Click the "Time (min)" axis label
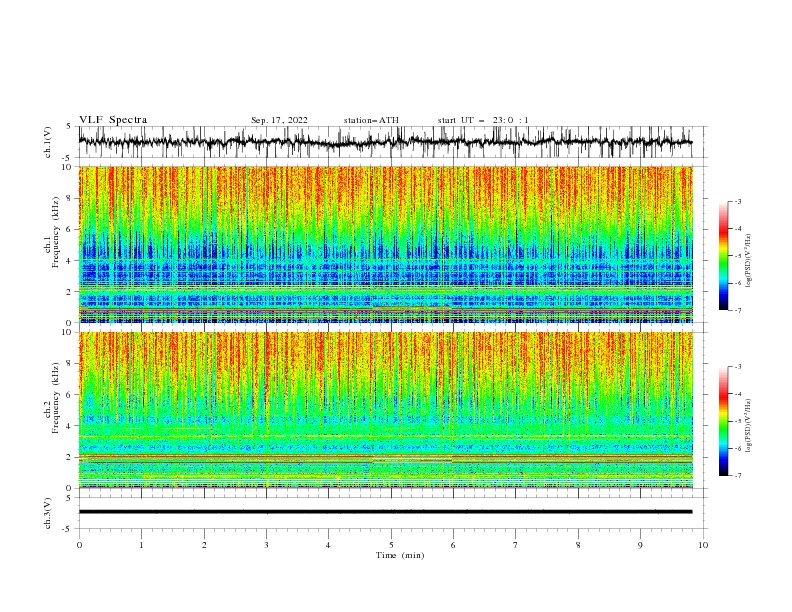792x612 pixels. pos(400,555)
